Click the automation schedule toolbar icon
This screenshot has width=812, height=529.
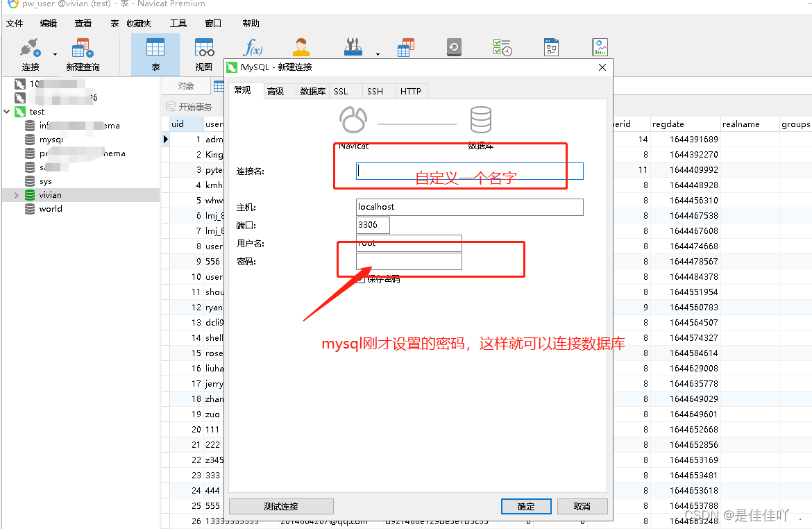pyautogui.click(x=502, y=47)
